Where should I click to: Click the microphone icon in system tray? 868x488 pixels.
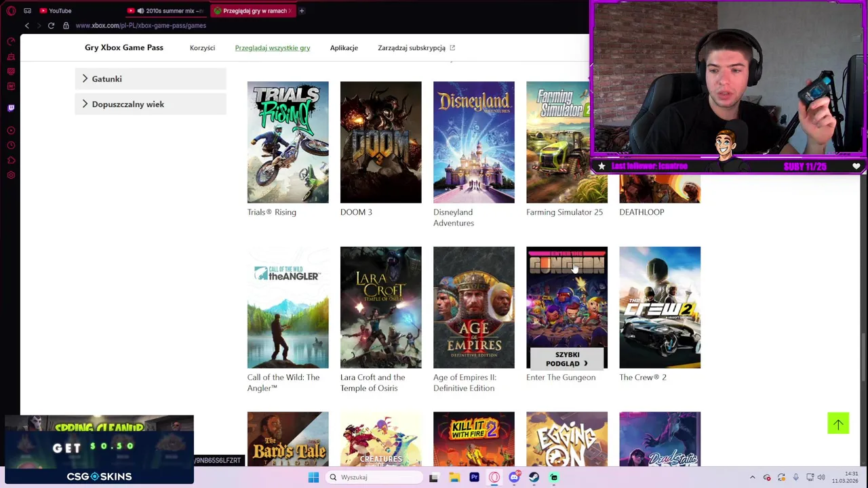(795, 477)
